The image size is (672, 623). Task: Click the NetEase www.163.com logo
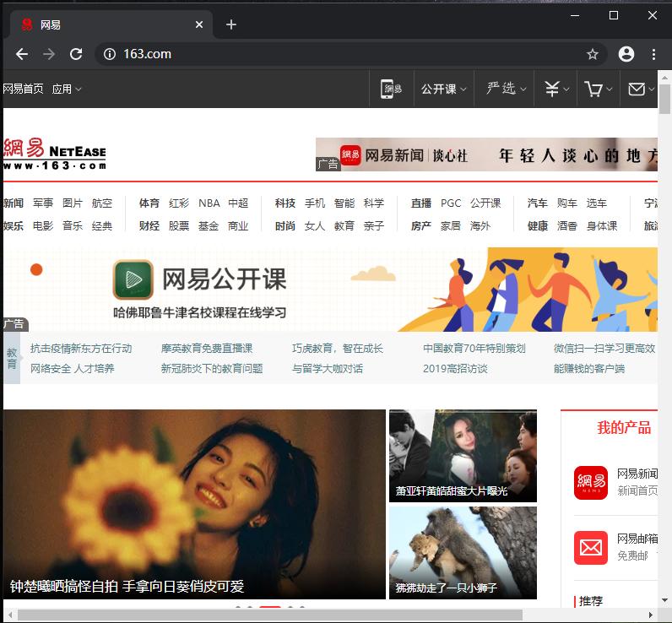(x=54, y=154)
